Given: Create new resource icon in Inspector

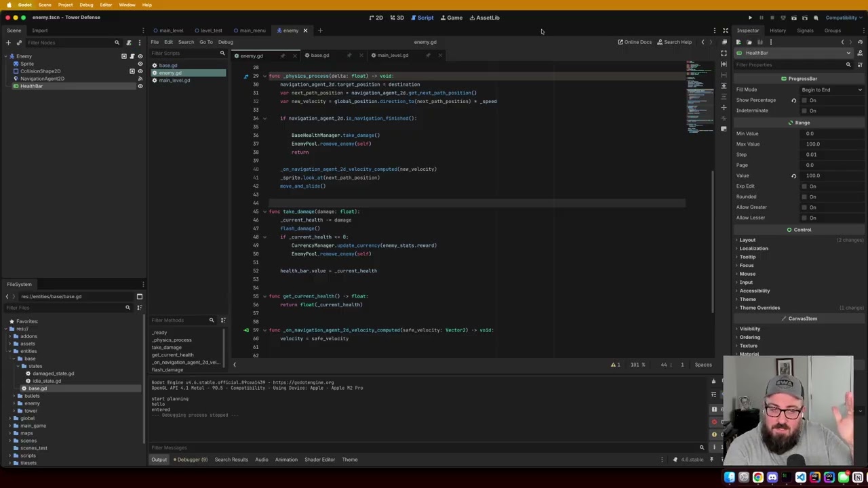Looking at the screenshot, I should click(x=738, y=42).
